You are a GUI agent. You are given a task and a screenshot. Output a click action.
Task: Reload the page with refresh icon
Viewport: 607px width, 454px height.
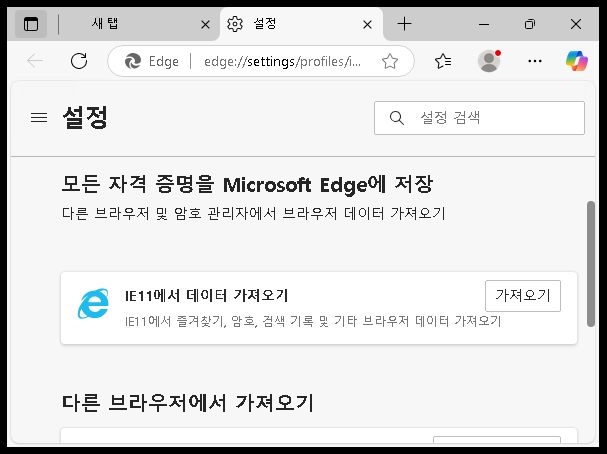79,61
